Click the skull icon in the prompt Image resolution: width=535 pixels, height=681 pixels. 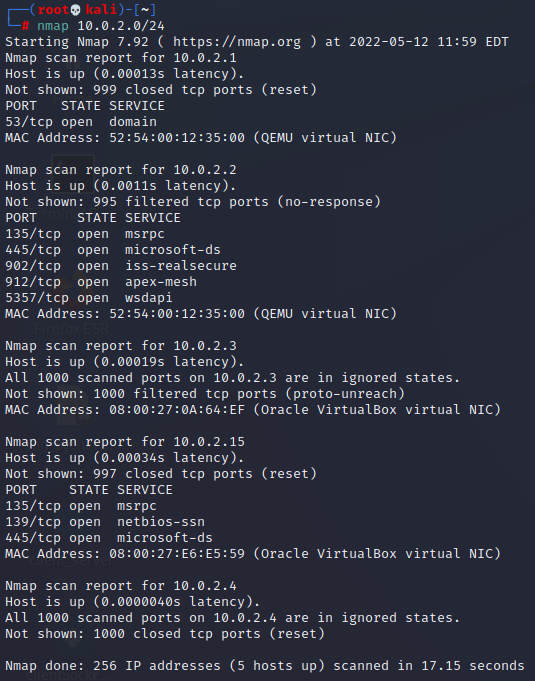(76, 10)
